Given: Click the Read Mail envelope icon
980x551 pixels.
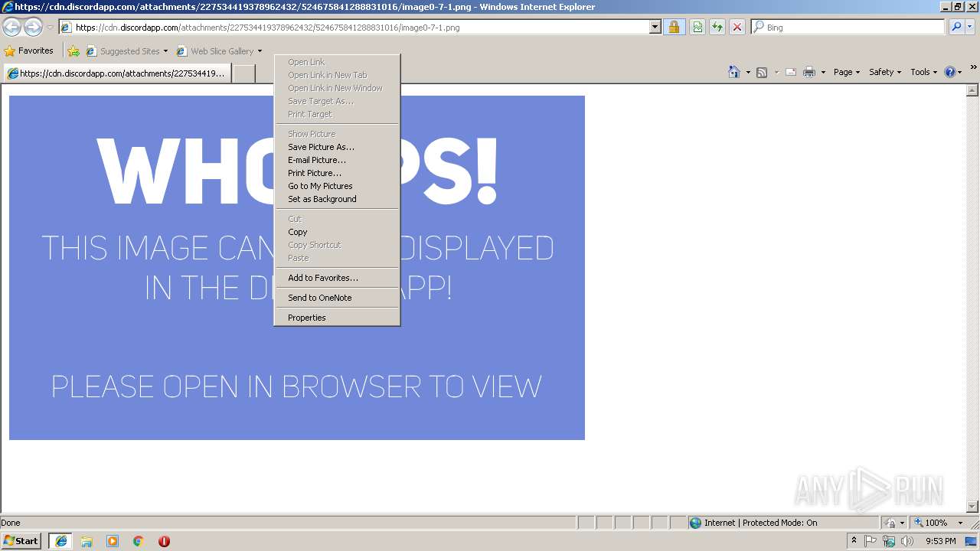Looking at the screenshot, I should point(791,72).
